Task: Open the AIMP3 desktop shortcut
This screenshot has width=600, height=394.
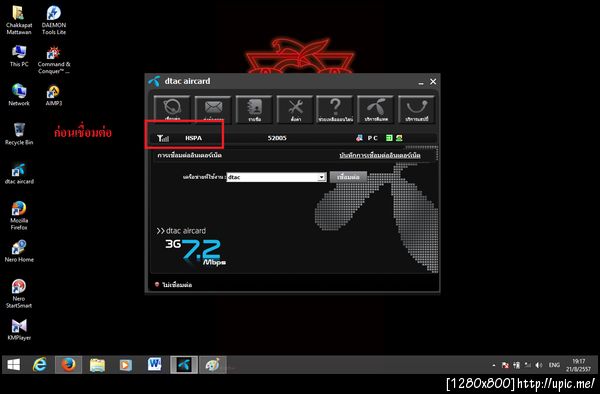Action: (x=54, y=95)
